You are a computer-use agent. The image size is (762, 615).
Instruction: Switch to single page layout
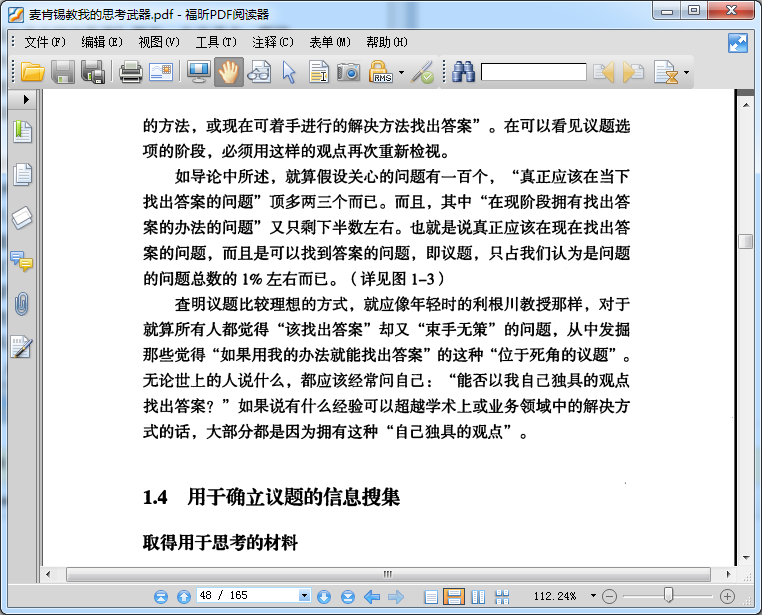coord(431,597)
